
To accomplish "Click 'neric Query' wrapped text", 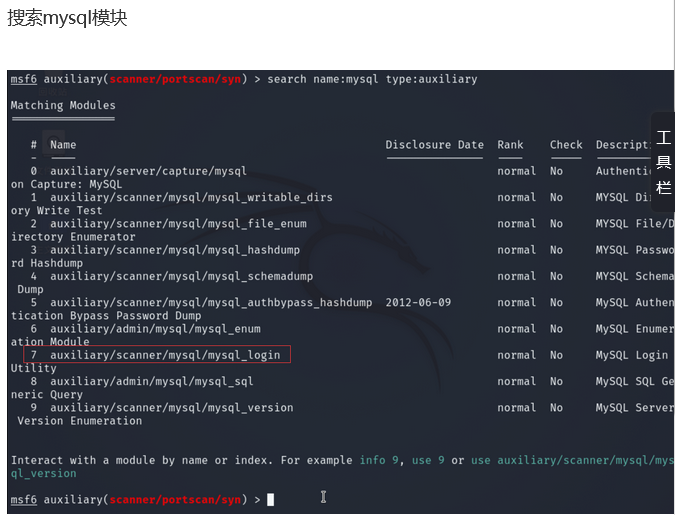I will tap(46, 395).
